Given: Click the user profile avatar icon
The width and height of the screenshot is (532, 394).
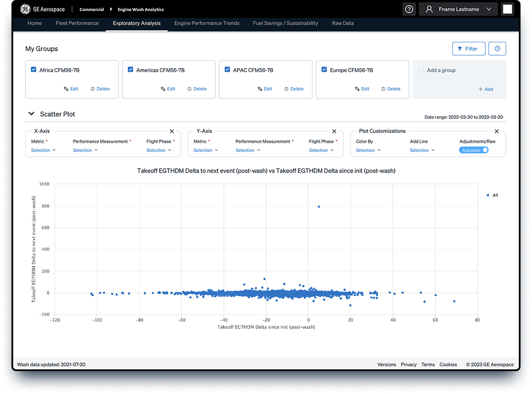Looking at the screenshot, I should (x=429, y=9).
